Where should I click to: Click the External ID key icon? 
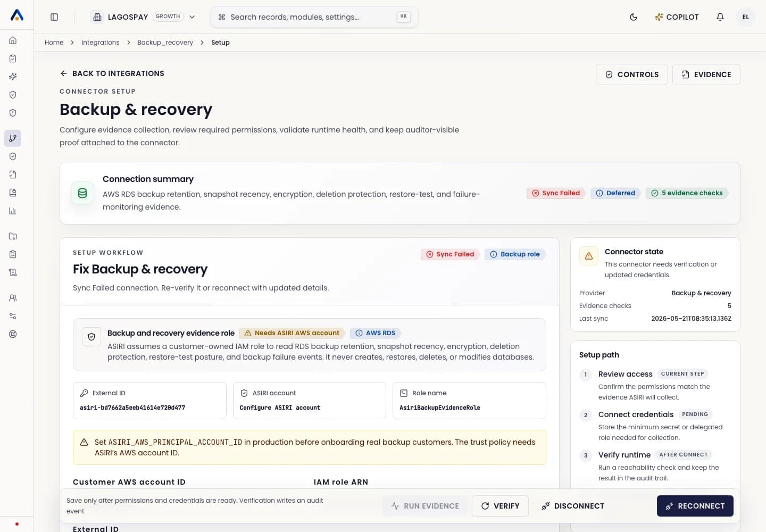point(84,393)
